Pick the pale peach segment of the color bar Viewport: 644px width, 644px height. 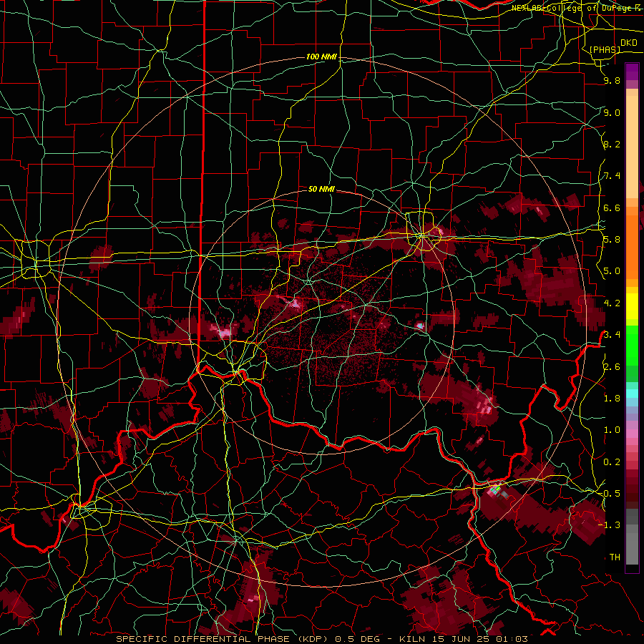632,147
